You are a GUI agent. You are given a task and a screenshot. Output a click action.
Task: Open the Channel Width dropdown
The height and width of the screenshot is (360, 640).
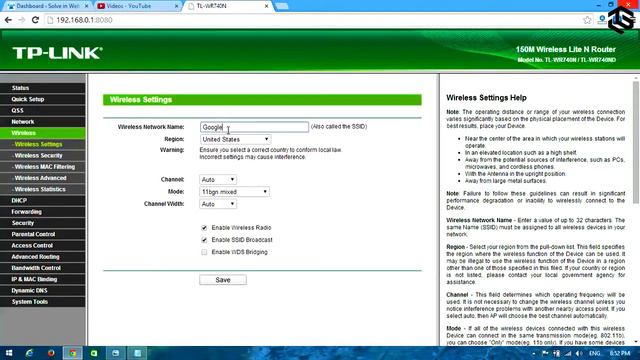pyautogui.click(x=218, y=204)
